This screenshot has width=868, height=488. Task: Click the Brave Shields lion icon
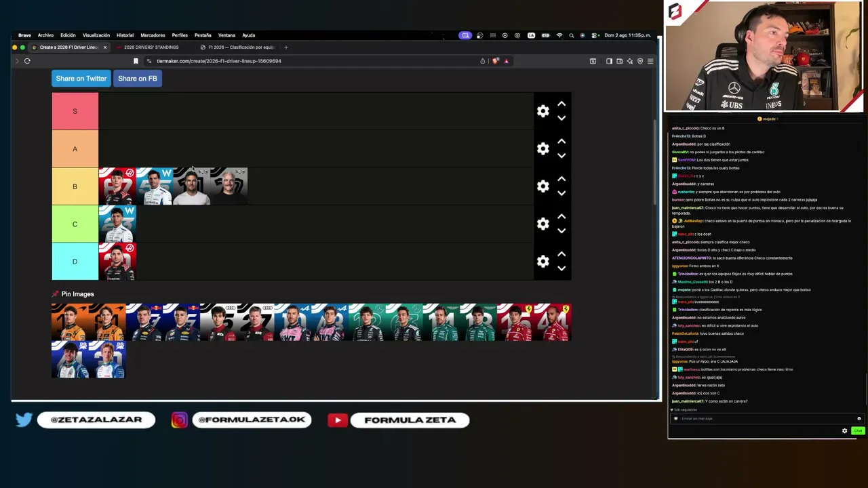click(x=496, y=61)
